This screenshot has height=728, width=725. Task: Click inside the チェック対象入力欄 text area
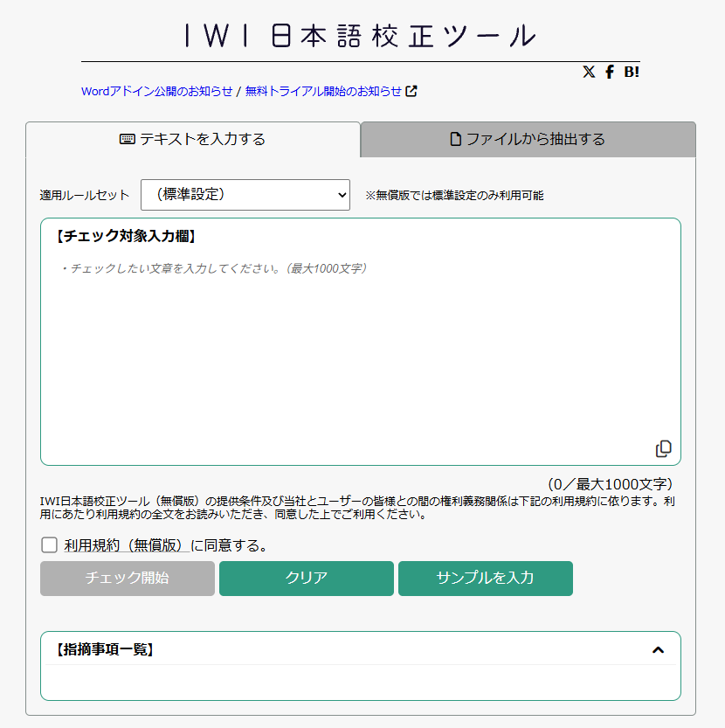(361, 341)
